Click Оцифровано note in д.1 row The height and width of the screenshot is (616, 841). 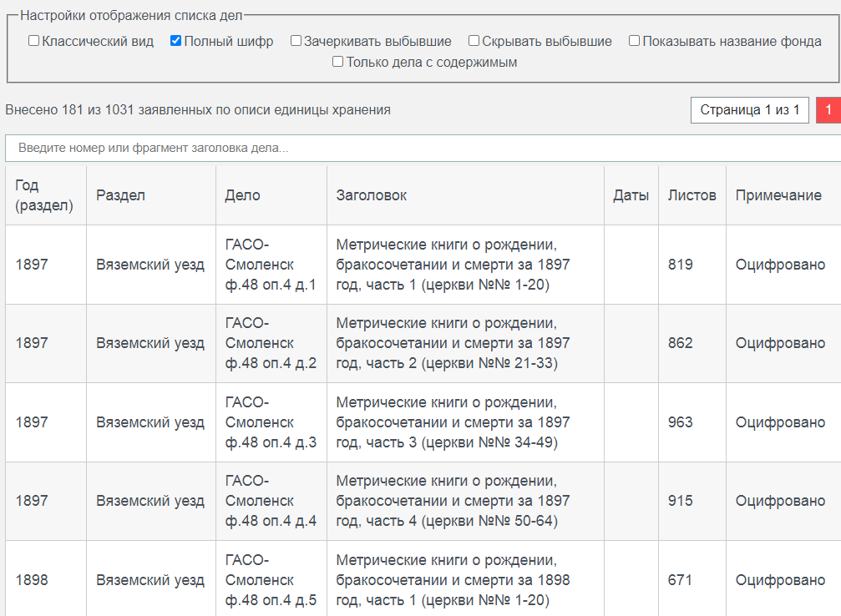(x=780, y=265)
